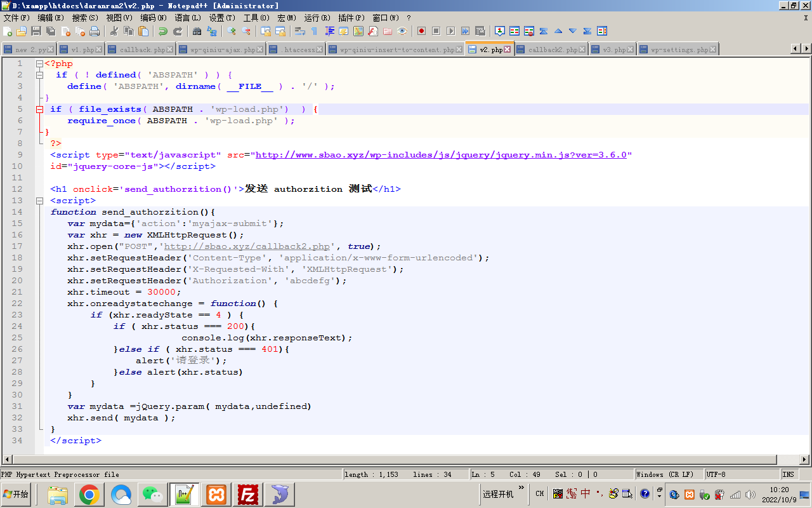Viewport: 812px width, 508px height.
Task: Click the horizontal scrollbar at editor bottom
Action: coord(406,459)
